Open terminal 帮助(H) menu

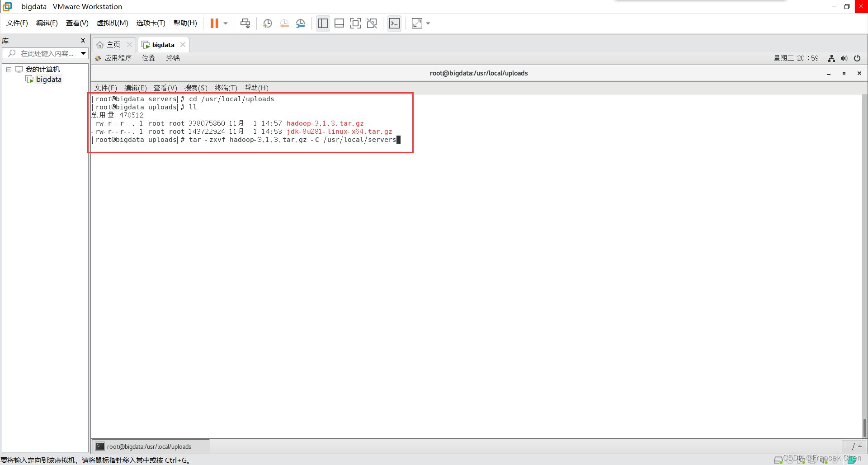[256, 88]
